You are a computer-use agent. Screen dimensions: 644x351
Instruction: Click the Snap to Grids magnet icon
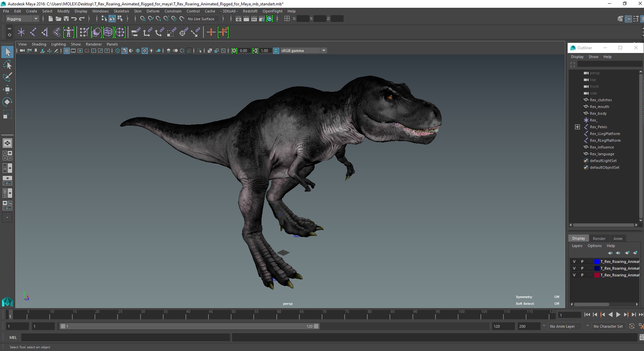(x=143, y=19)
